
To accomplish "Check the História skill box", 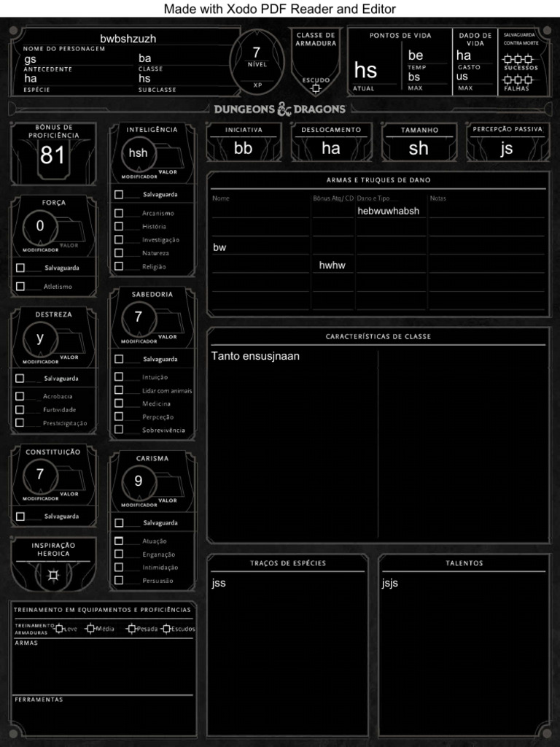I will (x=119, y=226).
